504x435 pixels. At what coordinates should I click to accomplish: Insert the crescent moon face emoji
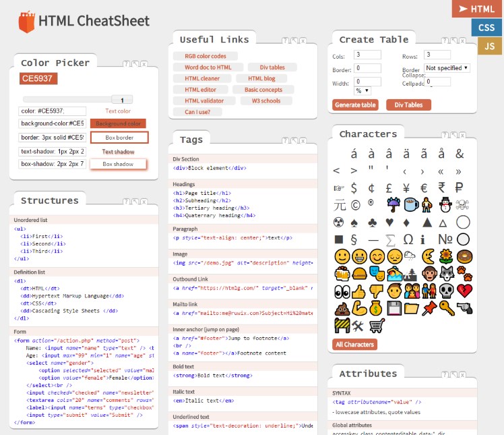[x=429, y=256]
